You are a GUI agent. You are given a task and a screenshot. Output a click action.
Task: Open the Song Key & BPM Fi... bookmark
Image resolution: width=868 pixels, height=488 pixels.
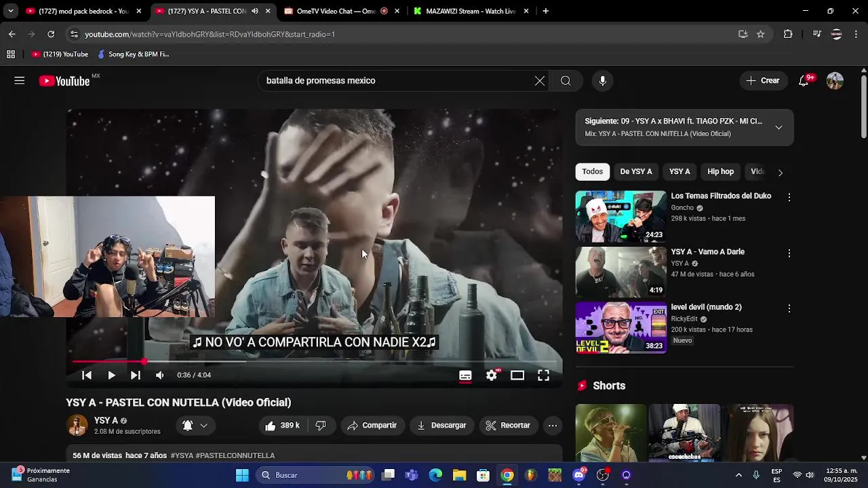click(133, 54)
